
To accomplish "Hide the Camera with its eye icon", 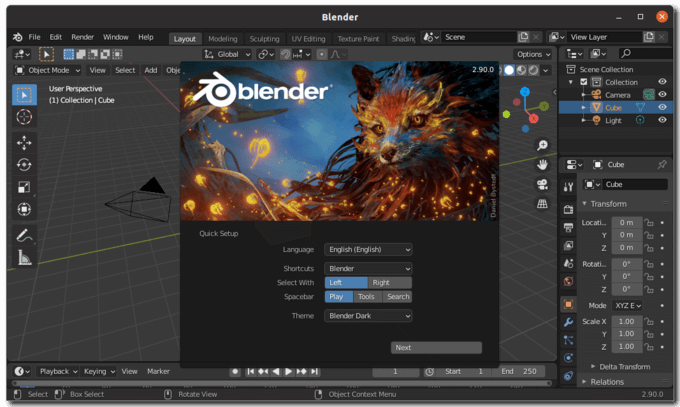I will [662, 95].
